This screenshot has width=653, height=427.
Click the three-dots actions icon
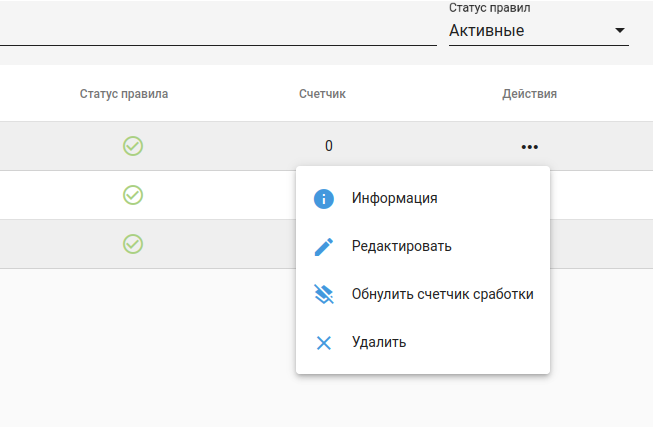click(x=529, y=146)
